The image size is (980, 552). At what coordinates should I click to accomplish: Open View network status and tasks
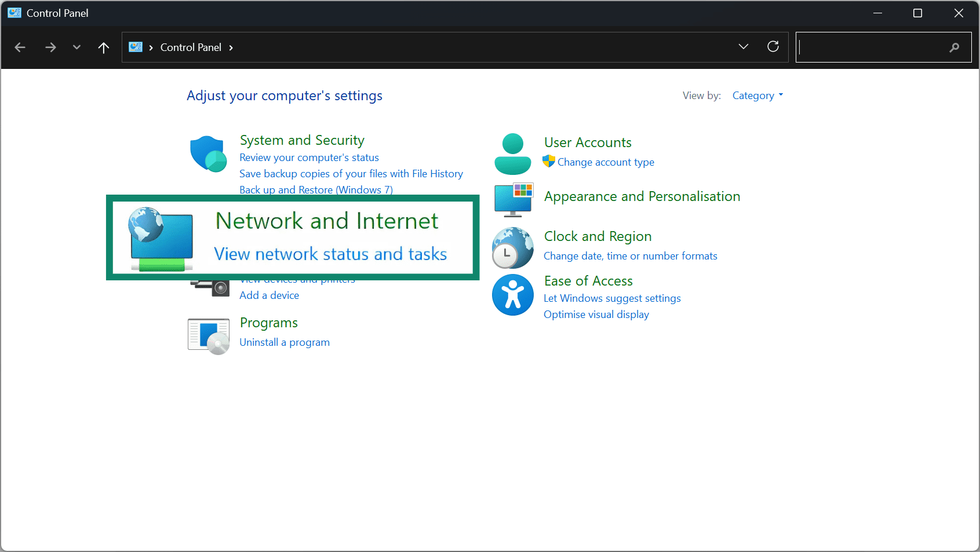click(330, 254)
